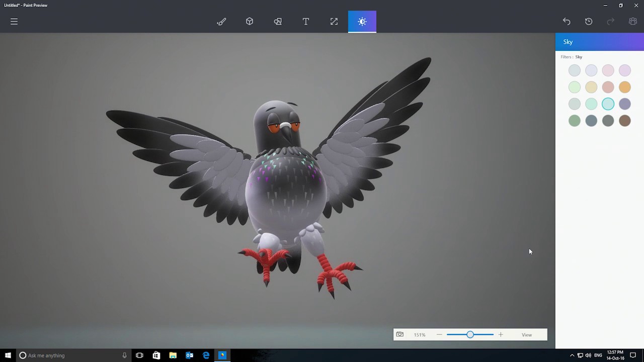Zoom in with the plus button
Image resolution: width=644 pixels, height=362 pixels.
pyautogui.click(x=501, y=335)
